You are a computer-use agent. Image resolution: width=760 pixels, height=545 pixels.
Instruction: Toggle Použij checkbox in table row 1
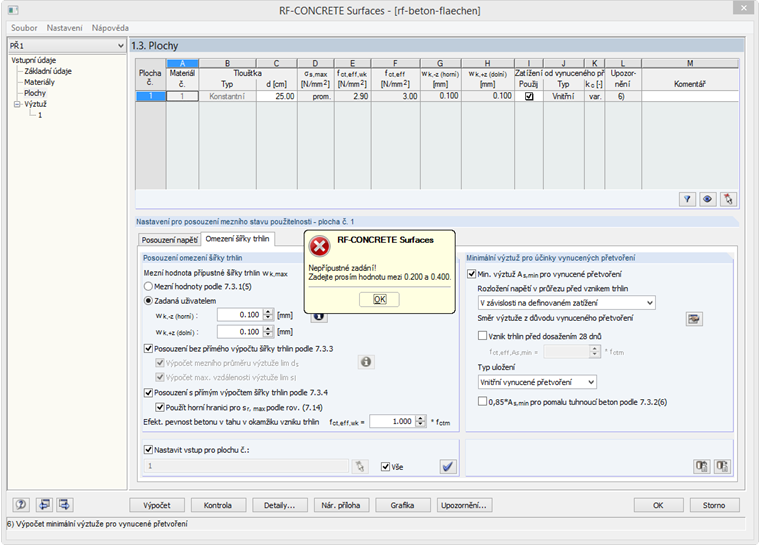click(x=529, y=96)
